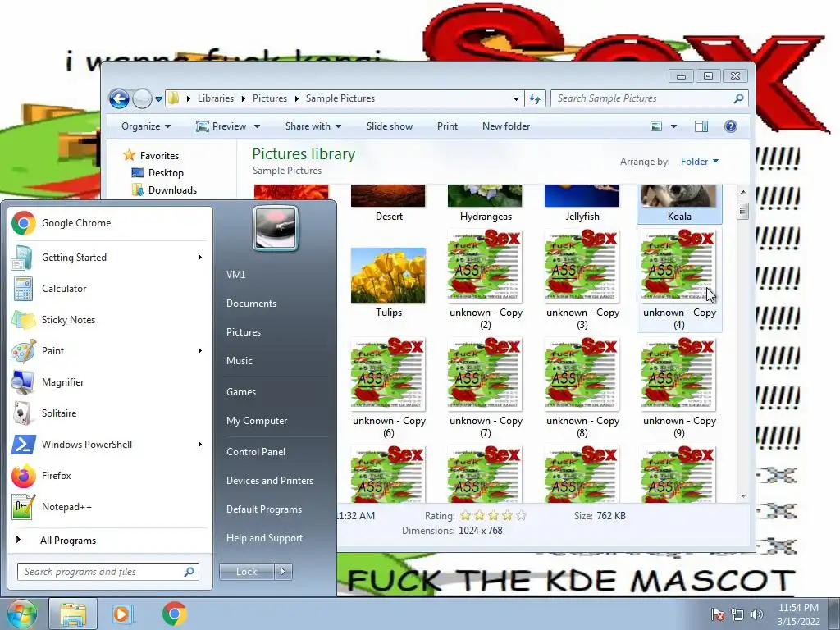Open the Organize dropdown menu
The image size is (840, 630).
(x=146, y=126)
